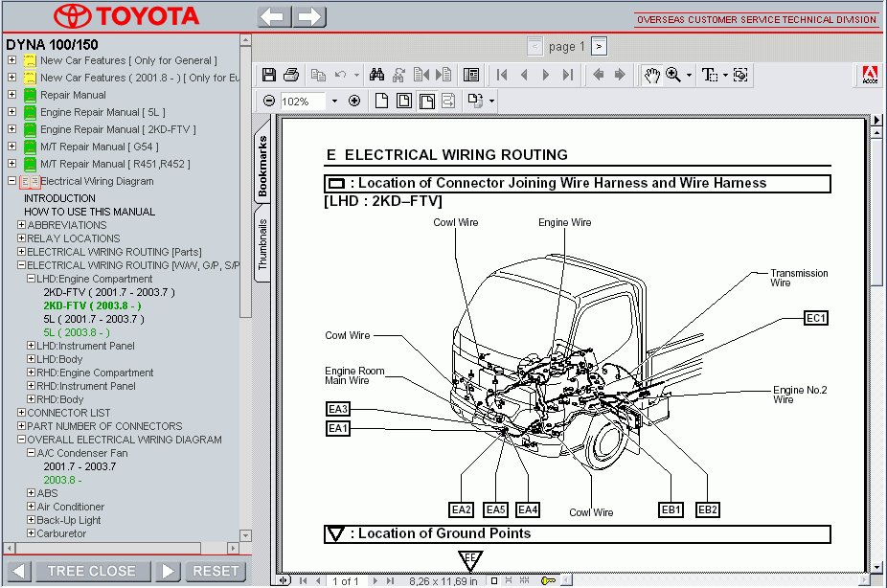
Task: Go to previous view green arrow
Action: (598, 75)
